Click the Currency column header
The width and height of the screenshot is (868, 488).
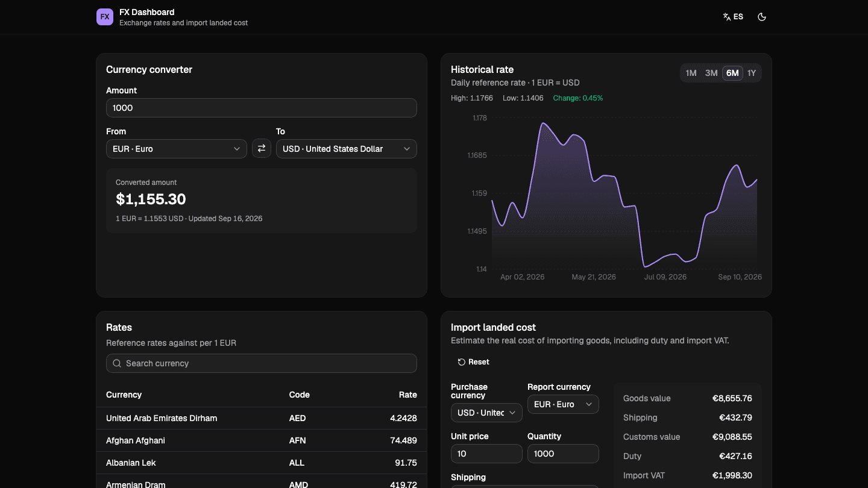point(124,395)
